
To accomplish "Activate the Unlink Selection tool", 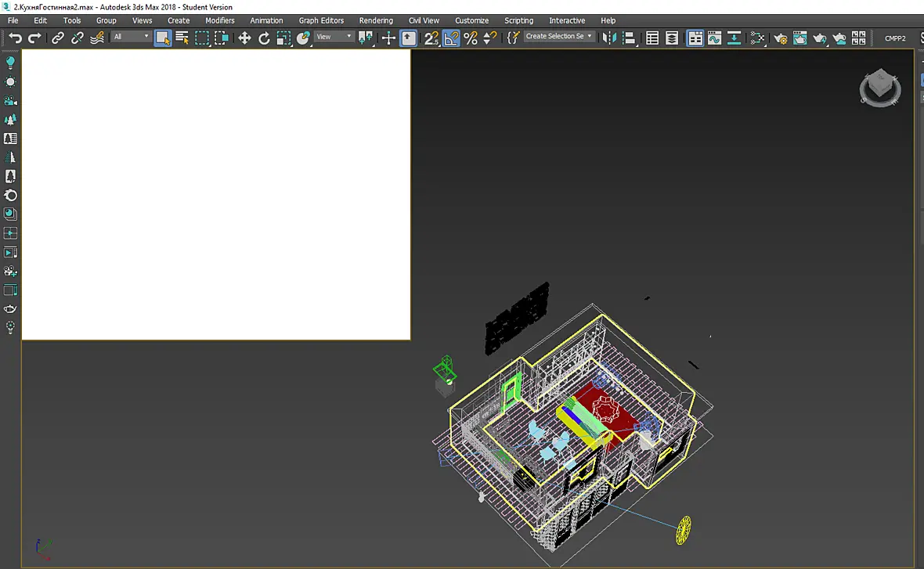I will pos(78,38).
